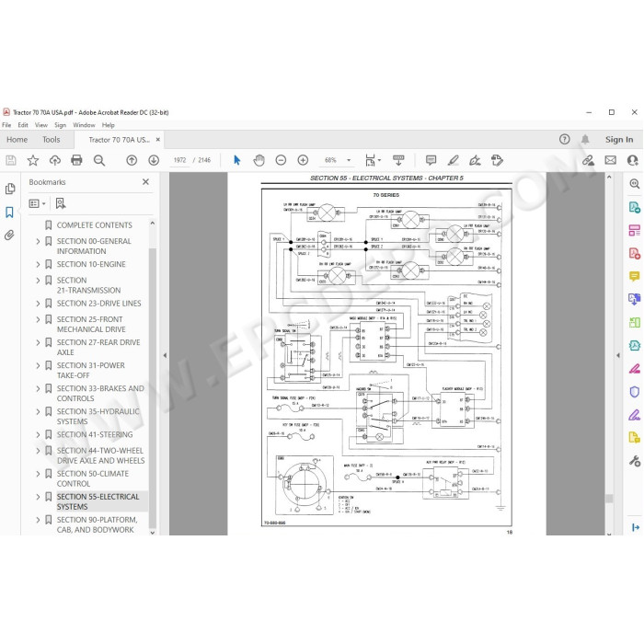Open Section 90-Platform, Cab, and Bodywork bookmark
Image resolution: width=644 pixels, height=644 pixels.
(x=97, y=525)
